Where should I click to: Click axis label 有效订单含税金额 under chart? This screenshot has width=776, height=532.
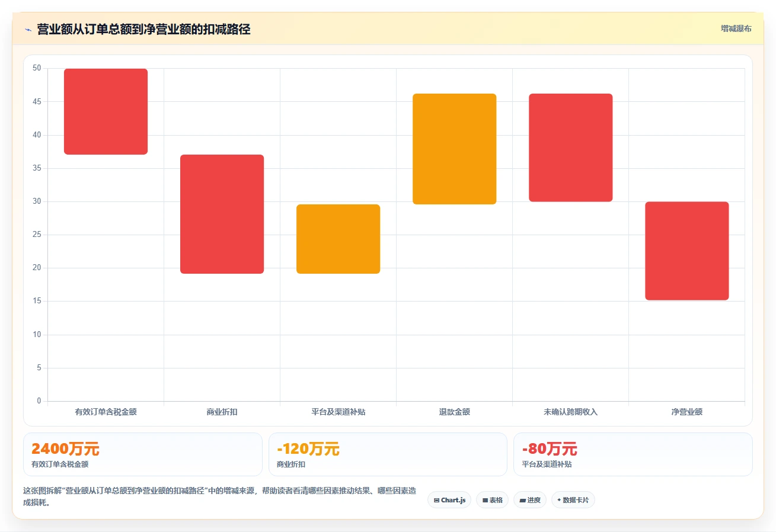106,412
